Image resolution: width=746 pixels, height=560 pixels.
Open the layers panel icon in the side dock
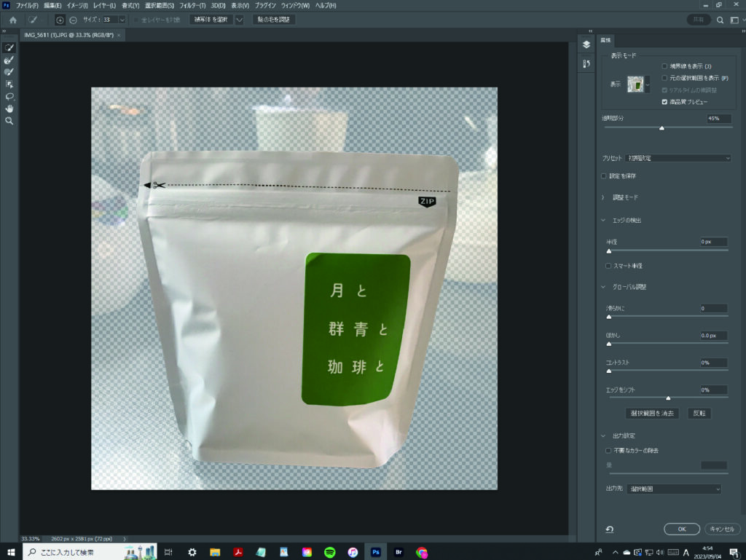pyautogui.click(x=586, y=44)
